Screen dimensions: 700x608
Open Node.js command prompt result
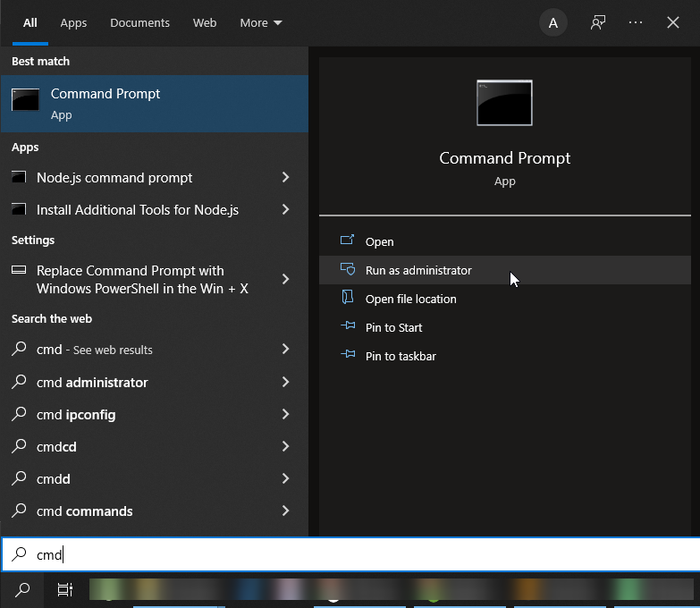click(x=155, y=178)
